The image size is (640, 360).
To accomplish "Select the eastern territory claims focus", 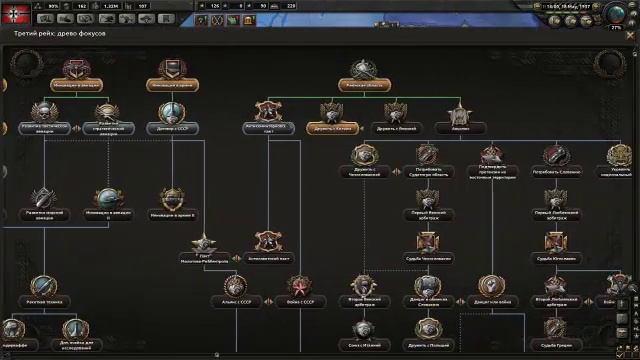I will coord(492,172).
